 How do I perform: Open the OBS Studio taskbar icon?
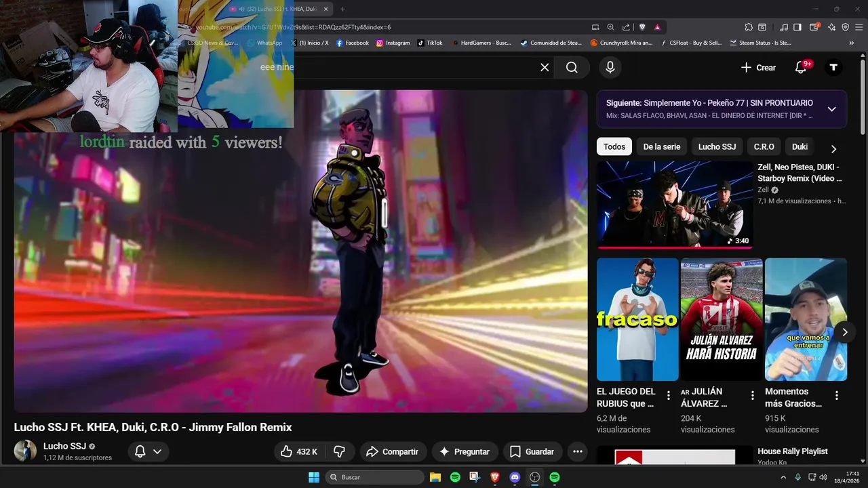pos(534,477)
